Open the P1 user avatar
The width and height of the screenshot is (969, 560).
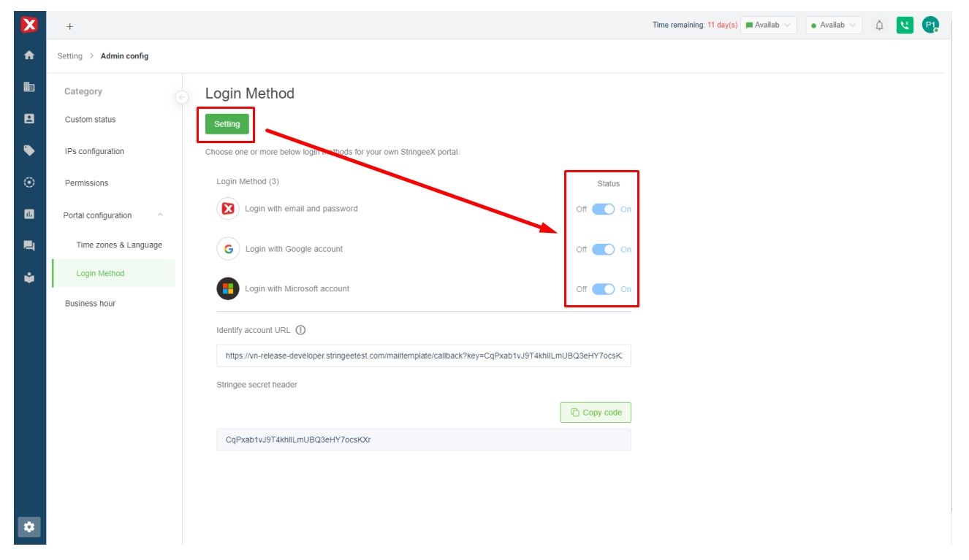coord(930,26)
